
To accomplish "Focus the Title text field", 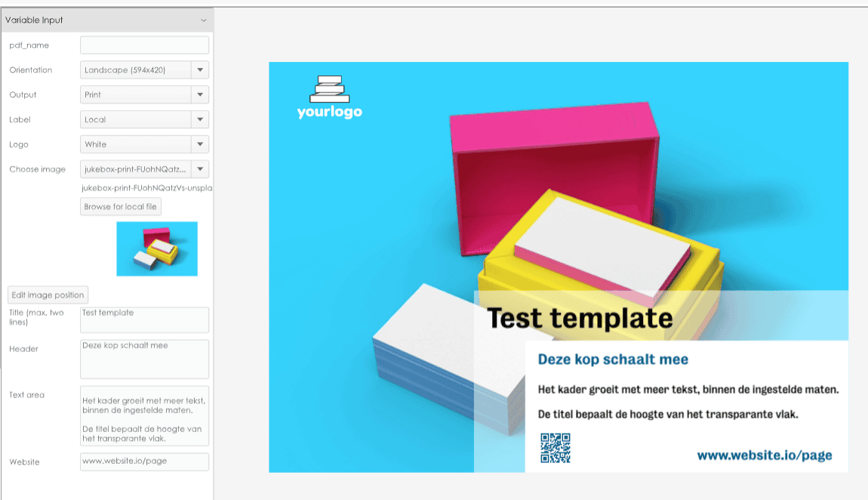I will tap(144, 319).
